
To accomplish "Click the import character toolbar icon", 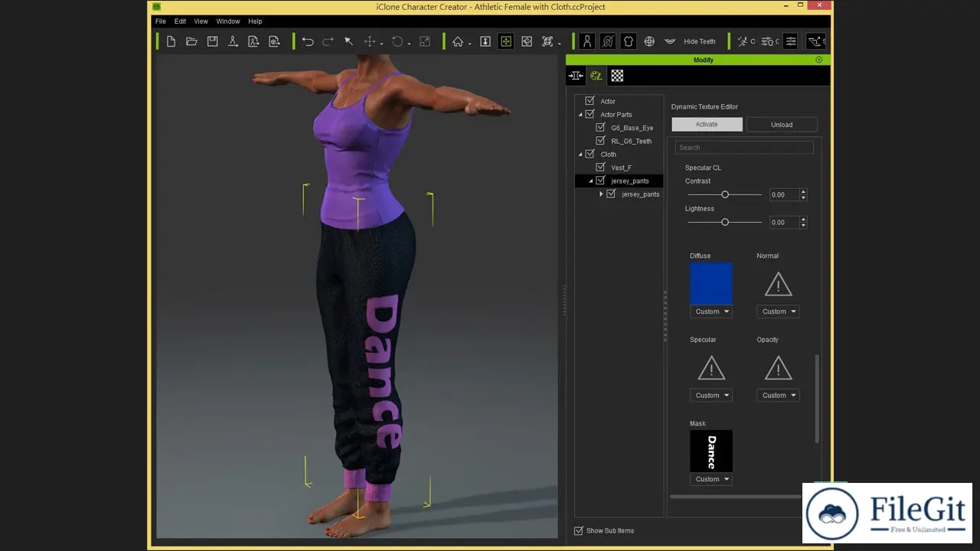I will [233, 41].
